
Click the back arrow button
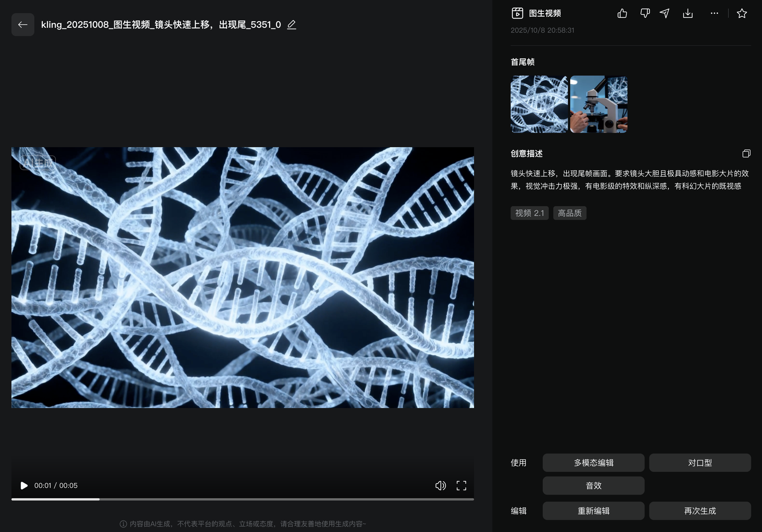click(23, 25)
